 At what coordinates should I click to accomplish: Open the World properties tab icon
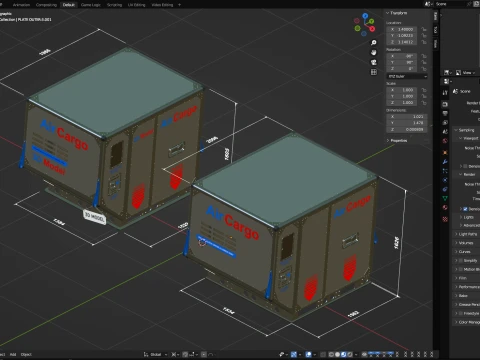445,141
